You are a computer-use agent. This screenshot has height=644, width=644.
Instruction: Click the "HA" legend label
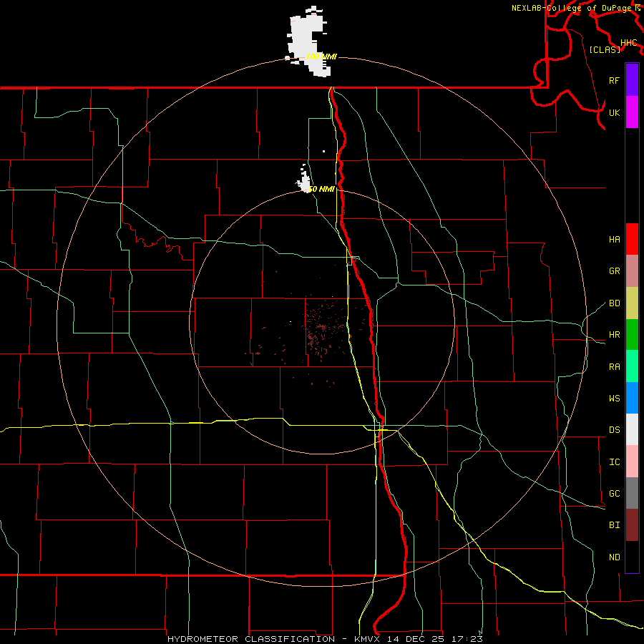(614, 239)
